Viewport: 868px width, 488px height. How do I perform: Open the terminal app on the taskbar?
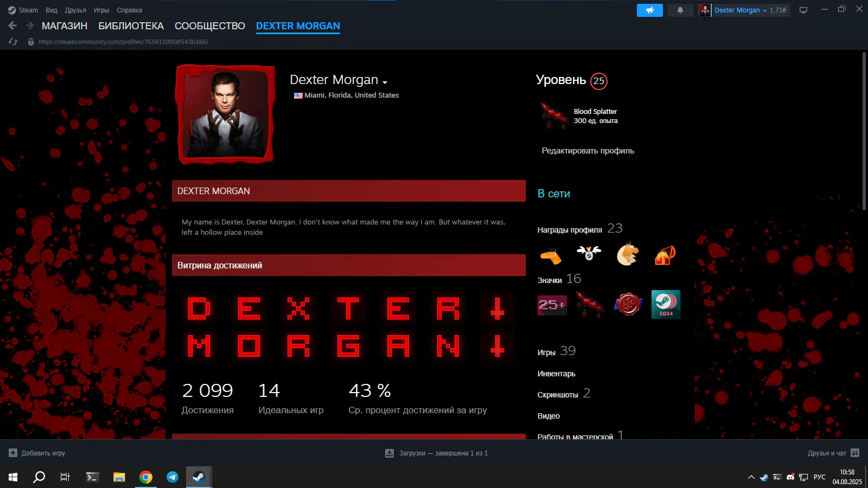[93, 477]
